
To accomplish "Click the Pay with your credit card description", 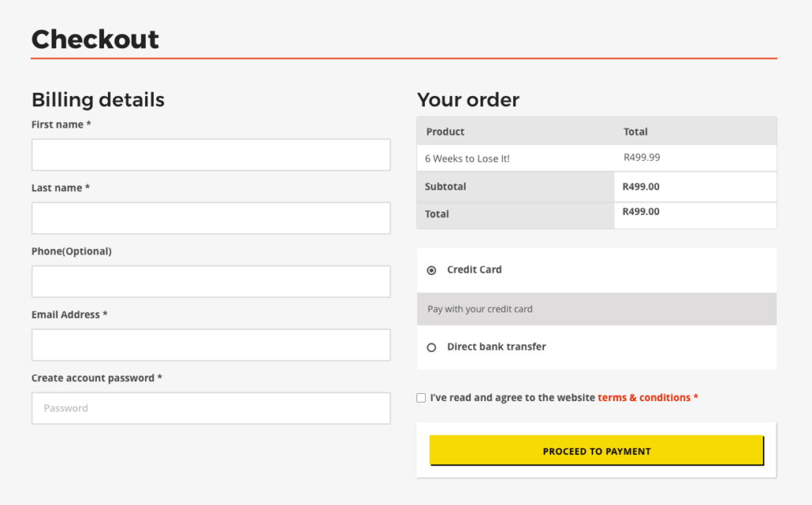I will coord(480,309).
